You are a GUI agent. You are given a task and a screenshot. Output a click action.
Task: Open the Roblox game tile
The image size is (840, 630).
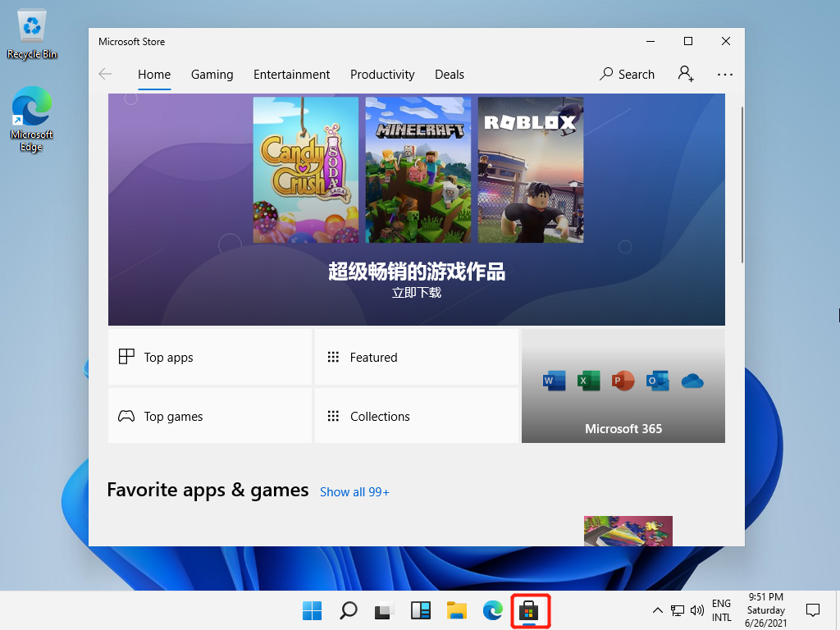[x=531, y=170]
